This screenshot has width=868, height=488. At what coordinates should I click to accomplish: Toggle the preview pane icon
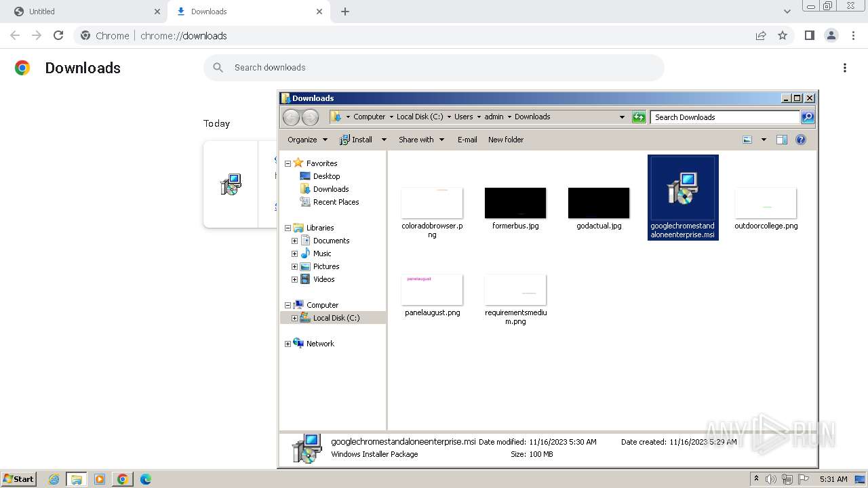tap(782, 140)
